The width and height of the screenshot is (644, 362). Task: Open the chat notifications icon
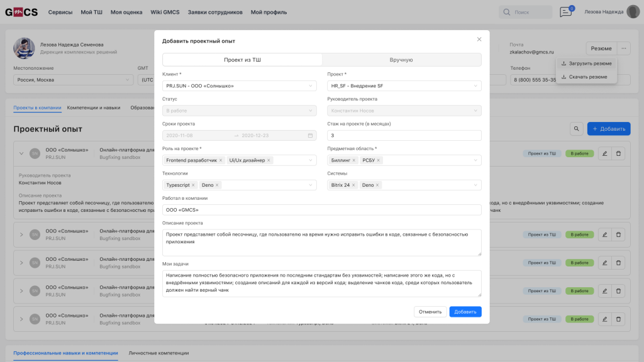[x=566, y=12]
